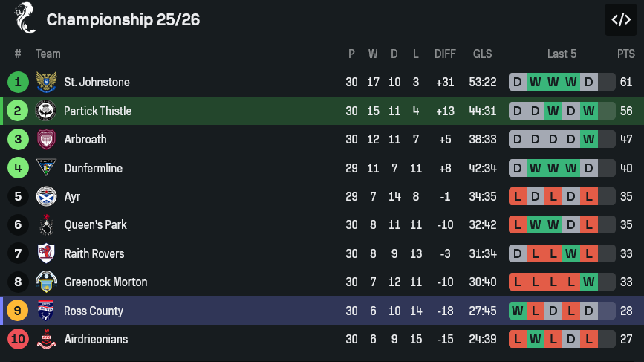This screenshot has height=362, width=644.
Task: Click the DIFF column header
Action: (445, 54)
